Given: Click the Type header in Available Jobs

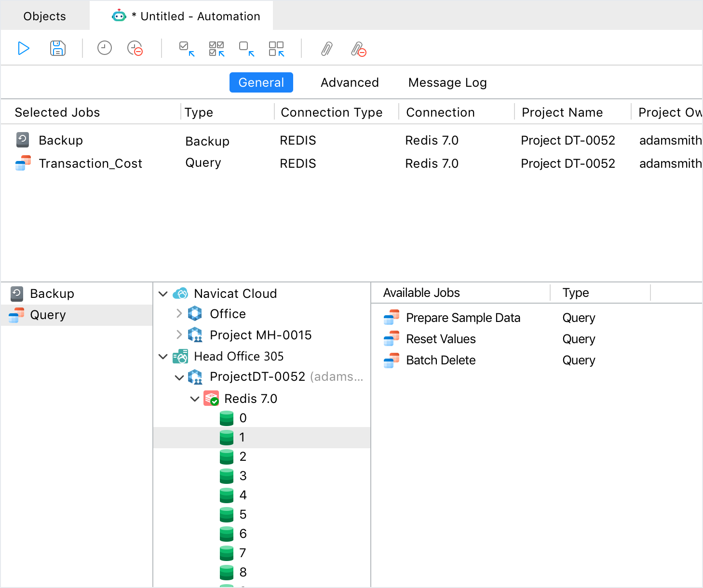Looking at the screenshot, I should click(x=600, y=293).
